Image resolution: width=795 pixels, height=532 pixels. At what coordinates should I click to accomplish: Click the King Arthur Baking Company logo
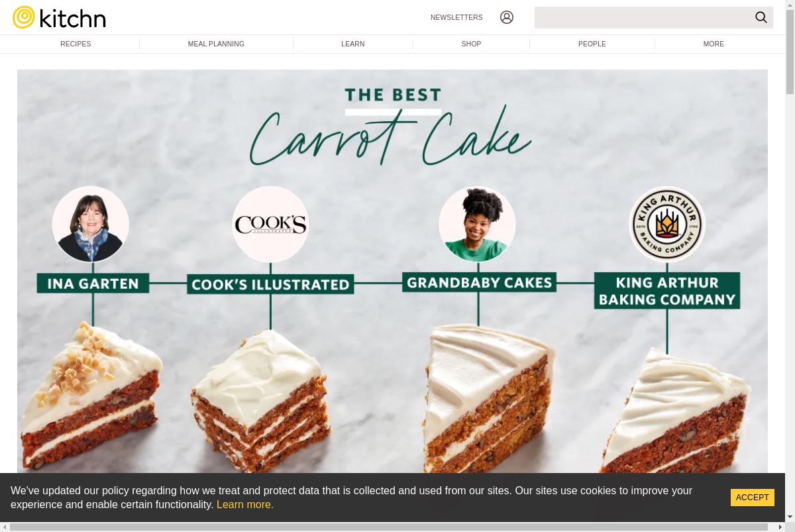[x=667, y=224]
